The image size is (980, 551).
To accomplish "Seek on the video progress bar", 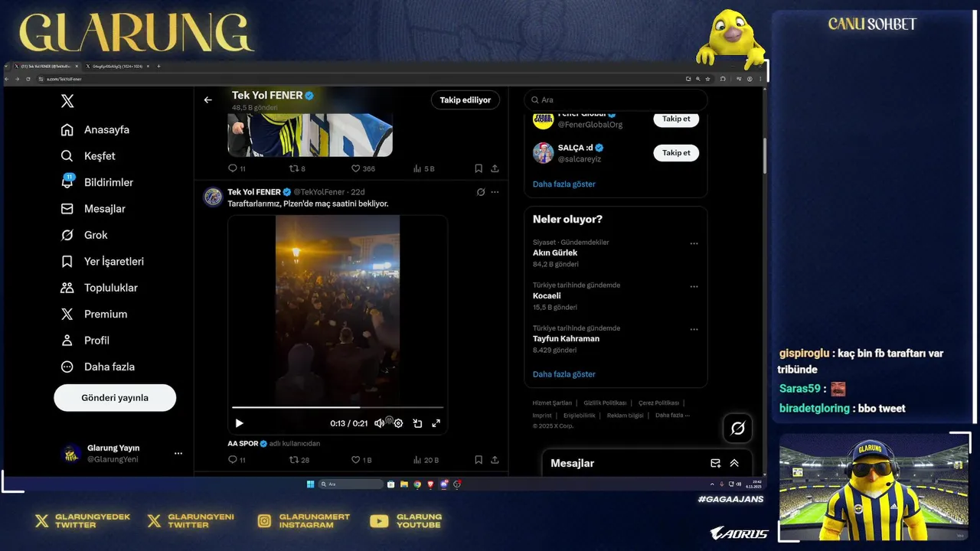I will (338, 407).
